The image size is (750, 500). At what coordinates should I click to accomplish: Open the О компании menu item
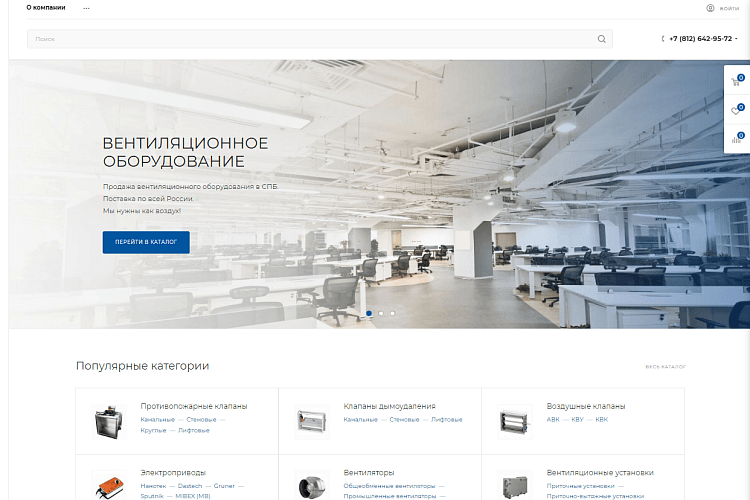click(x=46, y=8)
